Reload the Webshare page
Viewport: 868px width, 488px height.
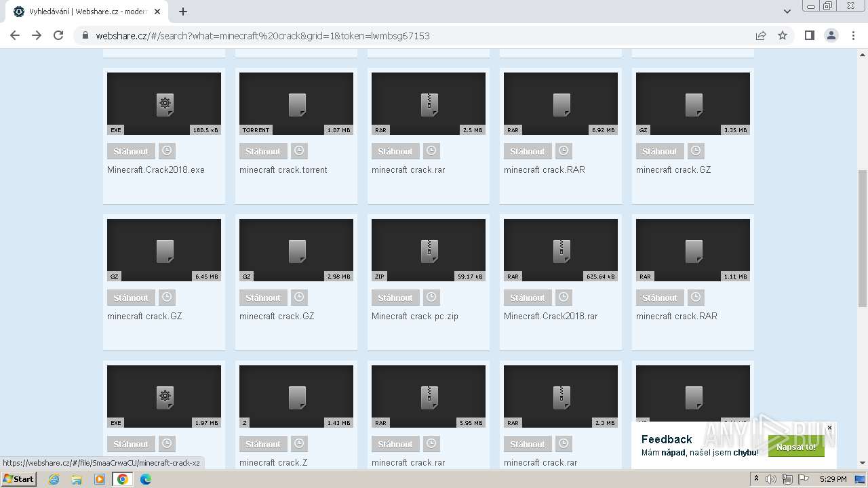58,35
